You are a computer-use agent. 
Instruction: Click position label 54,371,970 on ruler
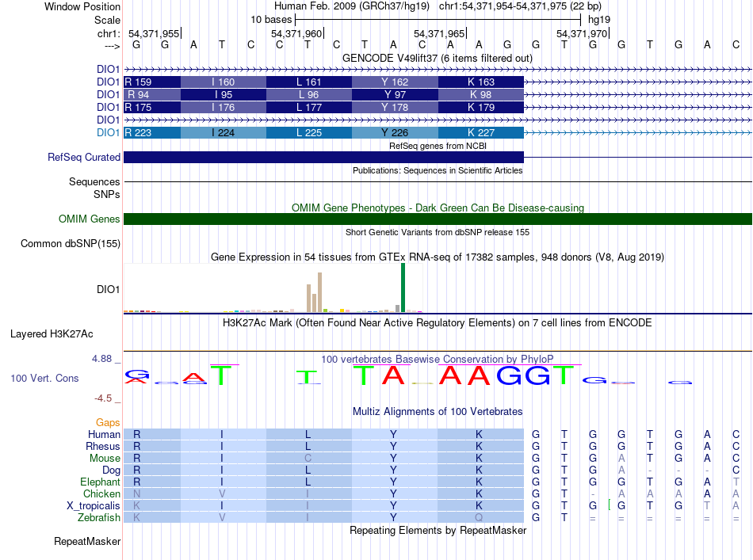[582, 33]
